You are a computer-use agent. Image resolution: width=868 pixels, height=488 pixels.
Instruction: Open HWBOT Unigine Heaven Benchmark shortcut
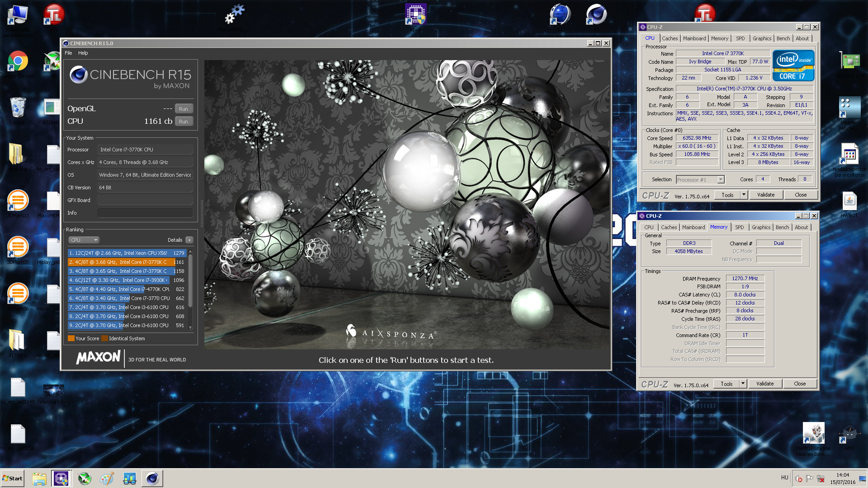coord(813,439)
